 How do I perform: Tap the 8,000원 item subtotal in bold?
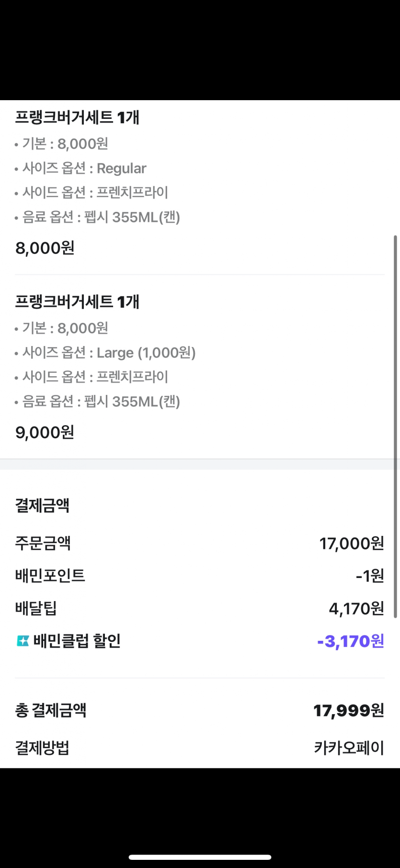(x=45, y=248)
